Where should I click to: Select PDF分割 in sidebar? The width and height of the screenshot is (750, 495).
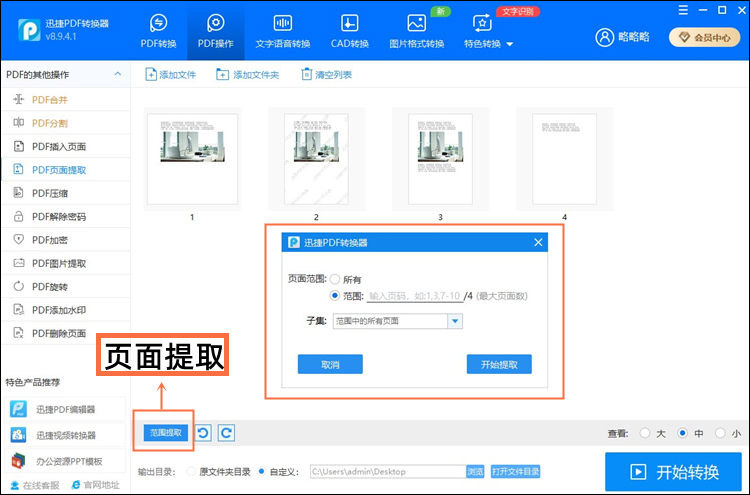point(66,123)
